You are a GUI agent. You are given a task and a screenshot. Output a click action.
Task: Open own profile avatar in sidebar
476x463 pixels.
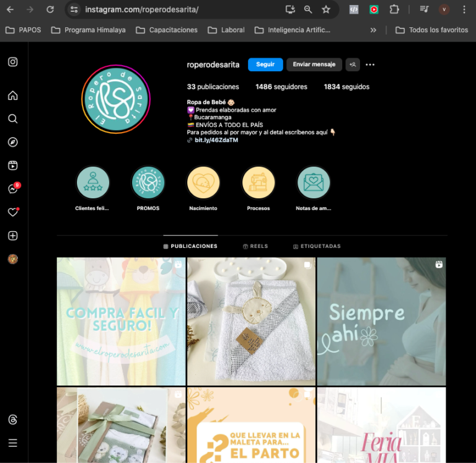[x=12, y=259]
